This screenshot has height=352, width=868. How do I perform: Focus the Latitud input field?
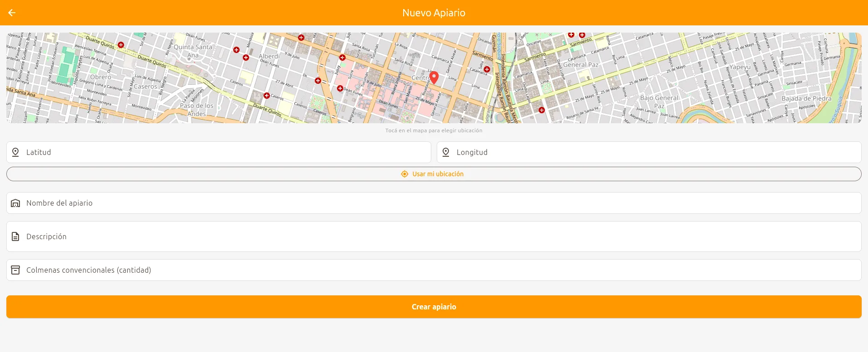point(219,152)
